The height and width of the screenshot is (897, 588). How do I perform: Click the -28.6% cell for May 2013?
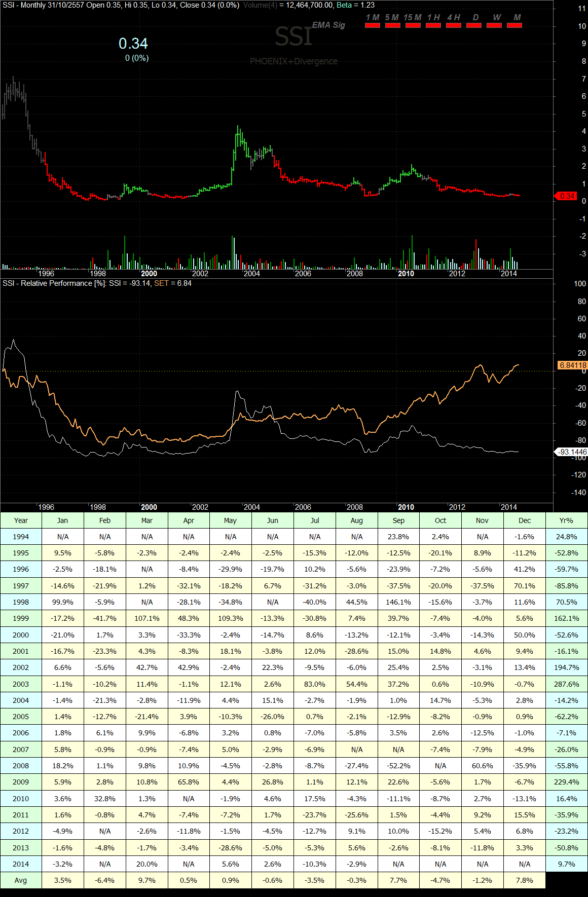coord(231,848)
